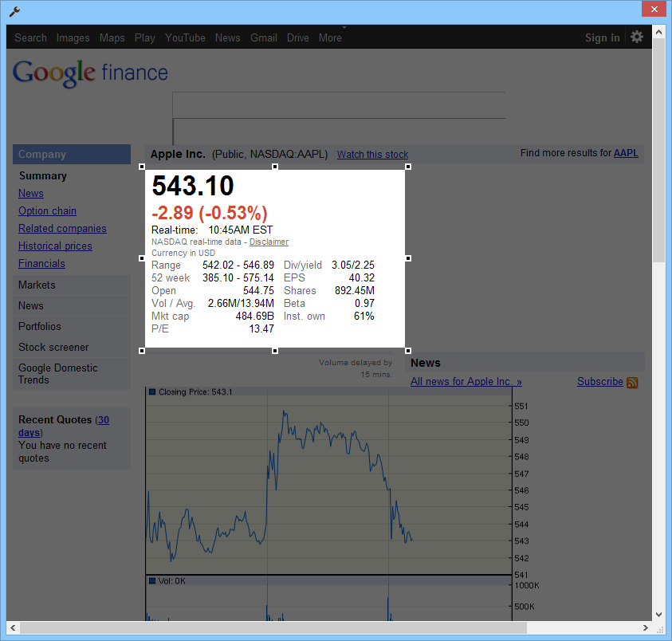Click the vertical scrollbar down arrow
This screenshot has height=641, width=672.
[658, 615]
